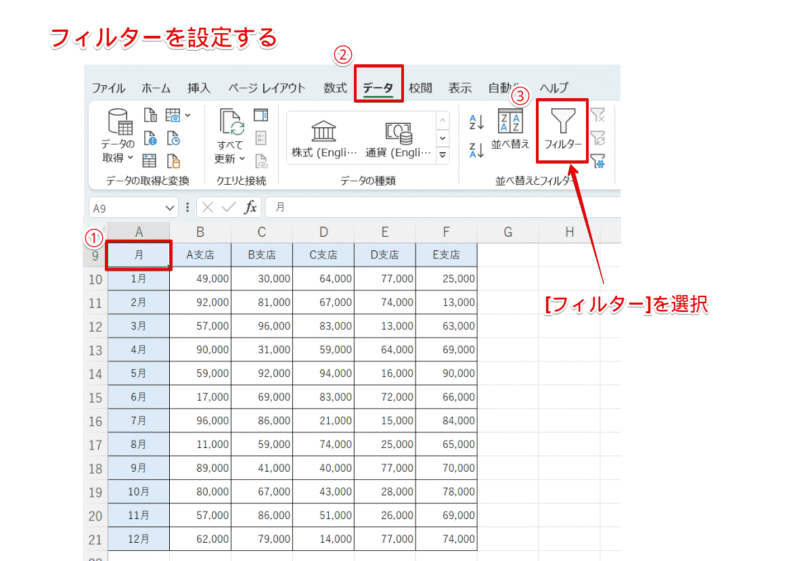Open the Advanced filter settings icon

pyautogui.click(x=598, y=161)
